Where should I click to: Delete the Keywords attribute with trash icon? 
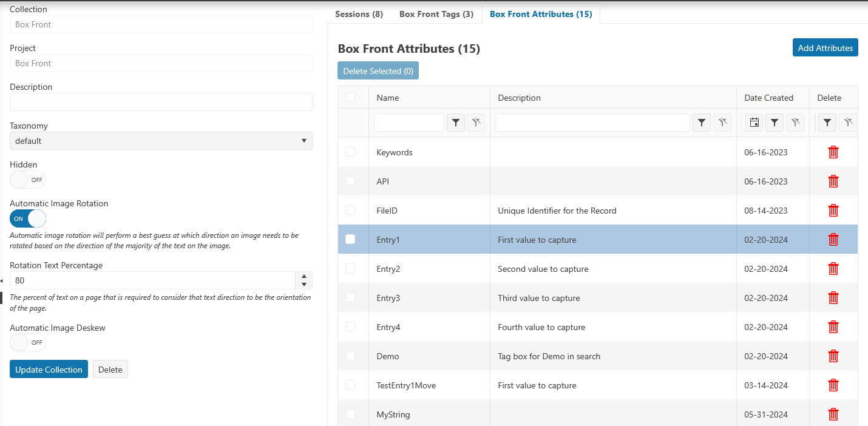tap(833, 152)
